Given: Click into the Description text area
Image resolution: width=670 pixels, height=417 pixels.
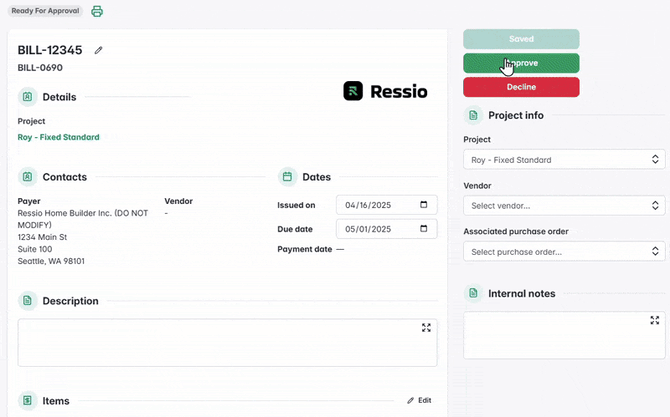Looking at the screenshot, I should click(x=220, y=345).
